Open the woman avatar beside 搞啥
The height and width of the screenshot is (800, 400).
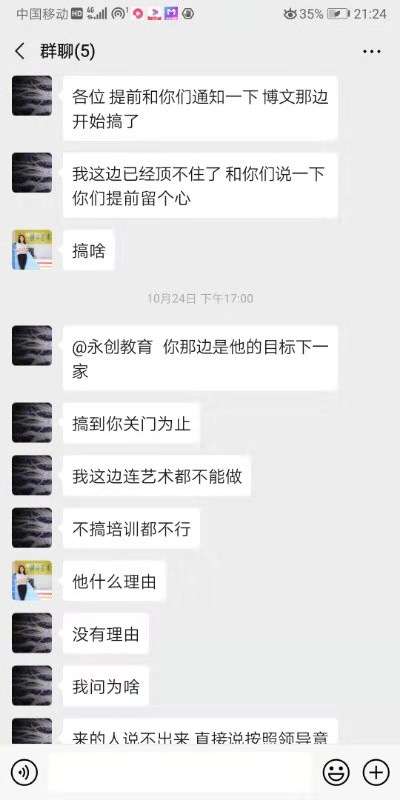click(32, 249)
